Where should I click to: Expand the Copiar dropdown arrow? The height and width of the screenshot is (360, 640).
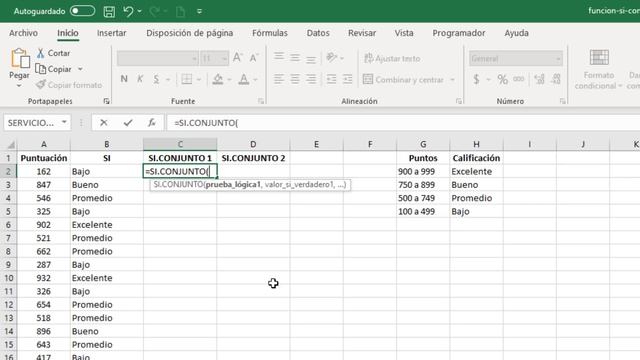click(80, 69)
